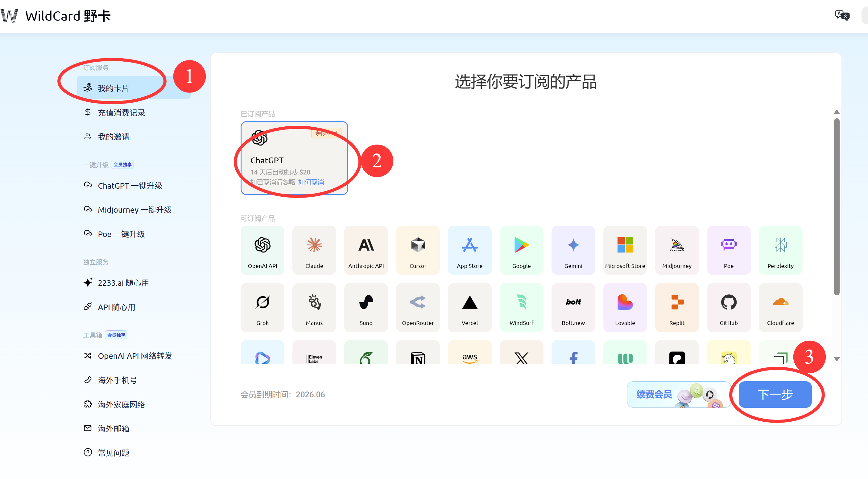Select the subscribed ChatGPT card

coord(294,158)
